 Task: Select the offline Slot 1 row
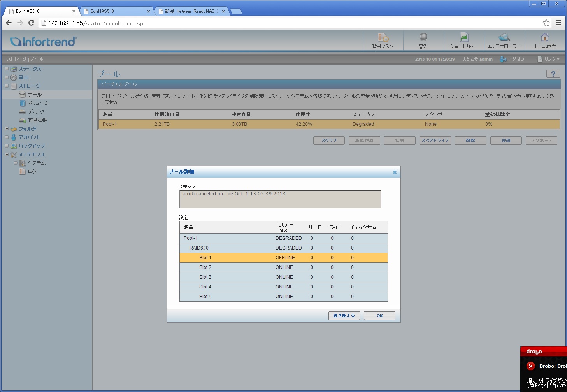[283, 258]
